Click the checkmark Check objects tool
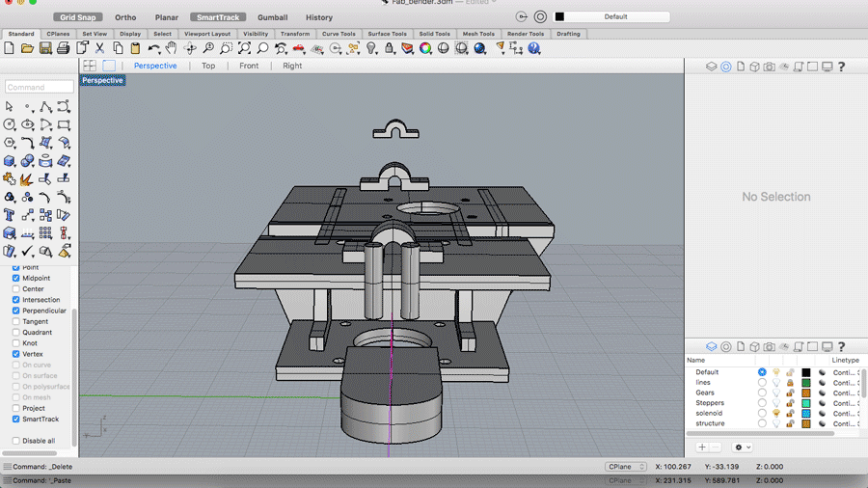Screen dimensions: 868x488 coord(27,251)
